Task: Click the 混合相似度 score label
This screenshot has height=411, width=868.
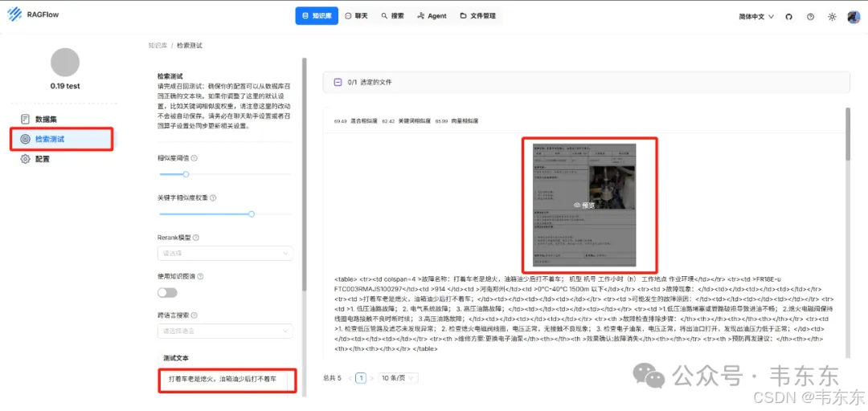Action: [x=363, y=120]
